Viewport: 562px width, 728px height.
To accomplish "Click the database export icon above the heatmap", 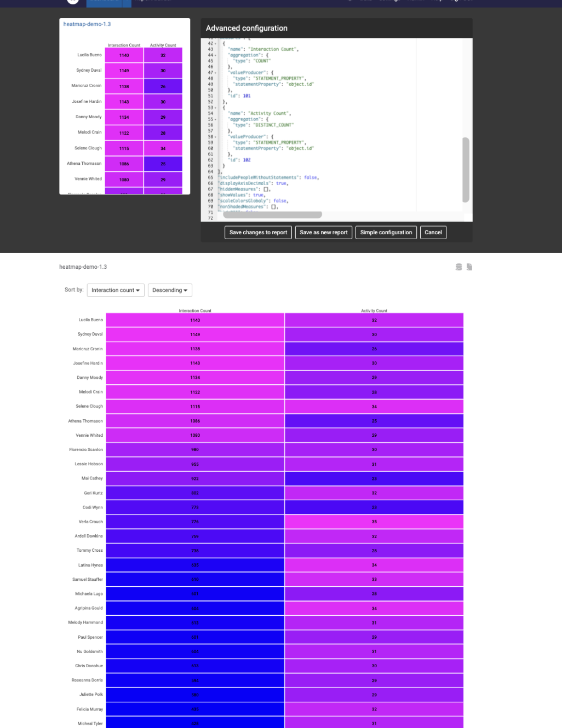I will pyautogui.click(x=459, y=267).
